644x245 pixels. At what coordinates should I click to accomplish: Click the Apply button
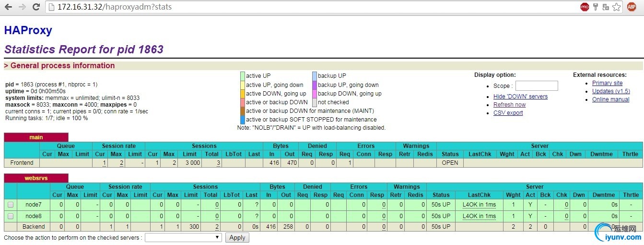click(237, 237)
